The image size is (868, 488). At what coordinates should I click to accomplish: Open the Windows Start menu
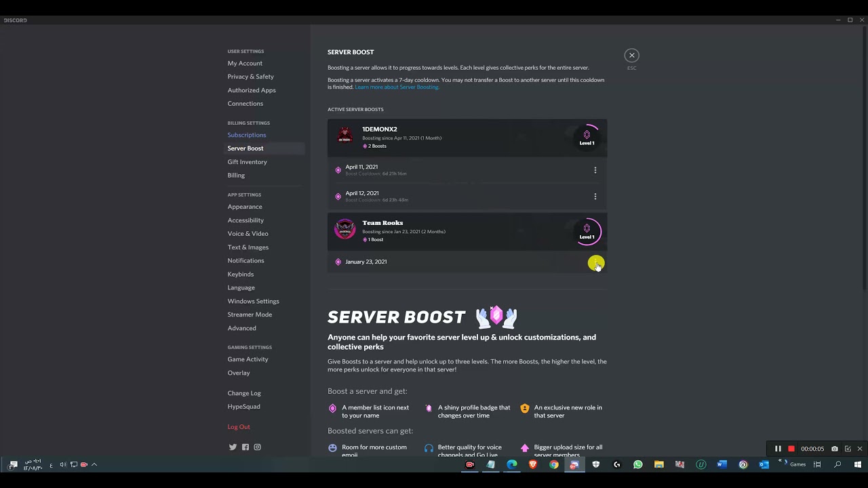(858, 464)
